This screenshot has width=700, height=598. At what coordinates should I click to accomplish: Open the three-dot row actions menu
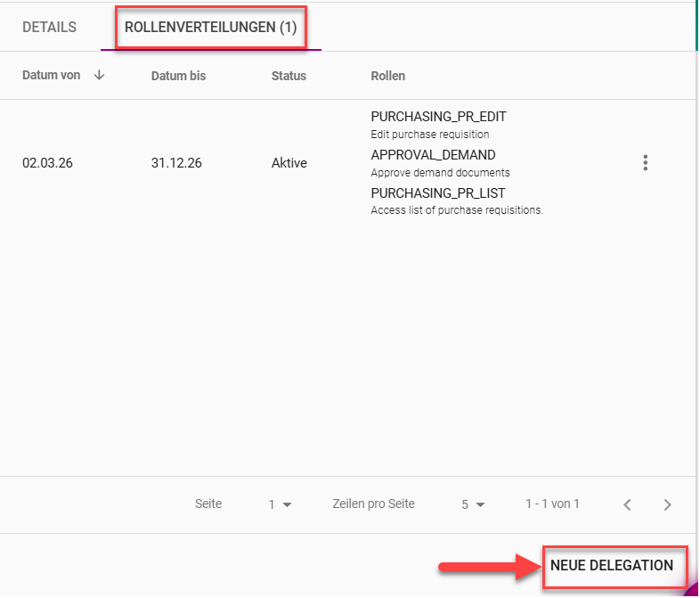(x=646, y=163)
